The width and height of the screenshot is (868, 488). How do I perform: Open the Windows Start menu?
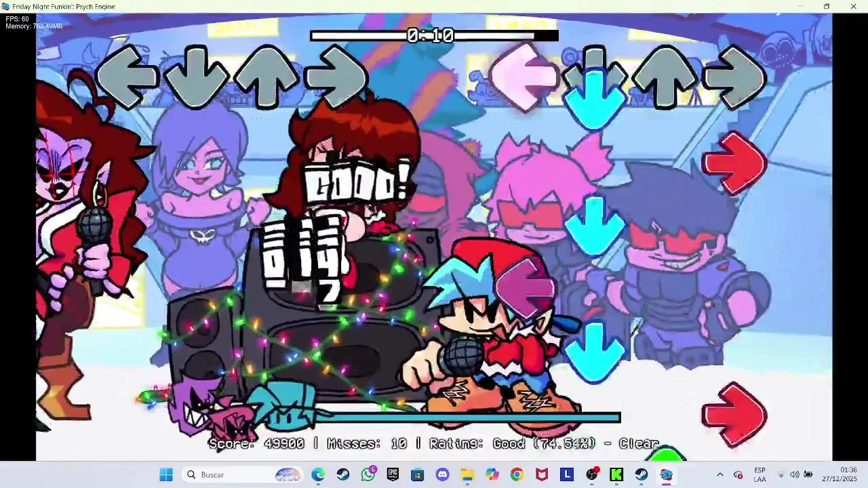166,474
